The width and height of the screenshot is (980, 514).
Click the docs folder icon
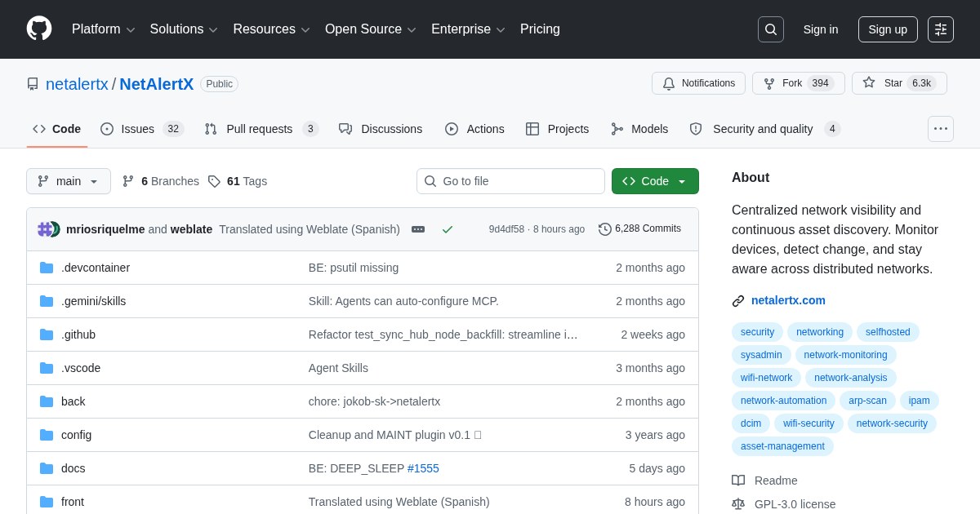click(x=47, y=468)
